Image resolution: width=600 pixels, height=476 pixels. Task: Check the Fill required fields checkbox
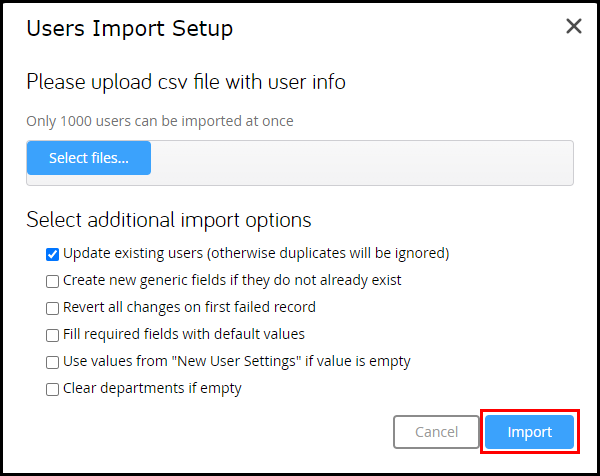(x=52, y=335)
